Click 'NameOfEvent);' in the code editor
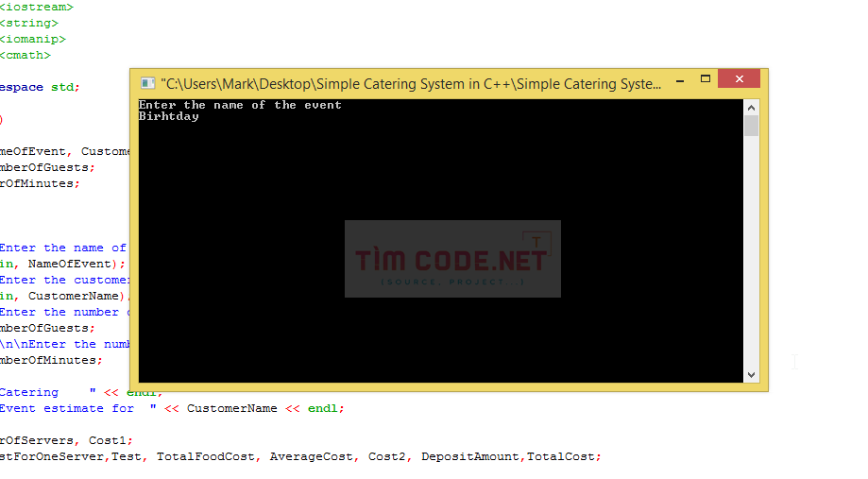This screenshot has width=868, height=479. pos(77,265)
